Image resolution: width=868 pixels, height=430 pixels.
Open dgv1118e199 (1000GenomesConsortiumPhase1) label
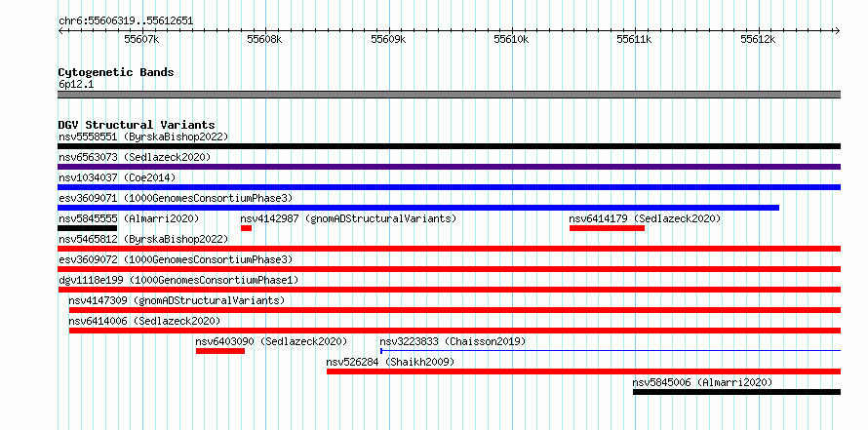click(178, 280)
